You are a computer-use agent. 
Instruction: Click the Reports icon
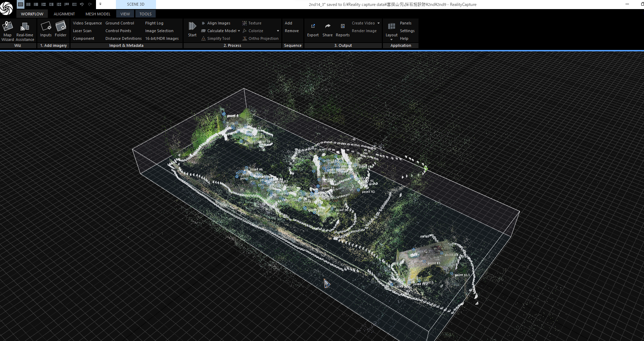tap(343, 26)
